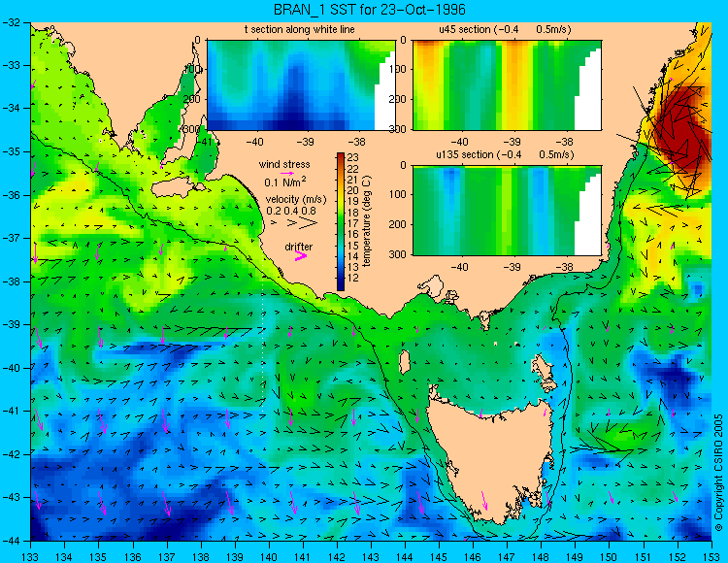Click longitude label 149 on bottom axis

(x=575, y=557)
